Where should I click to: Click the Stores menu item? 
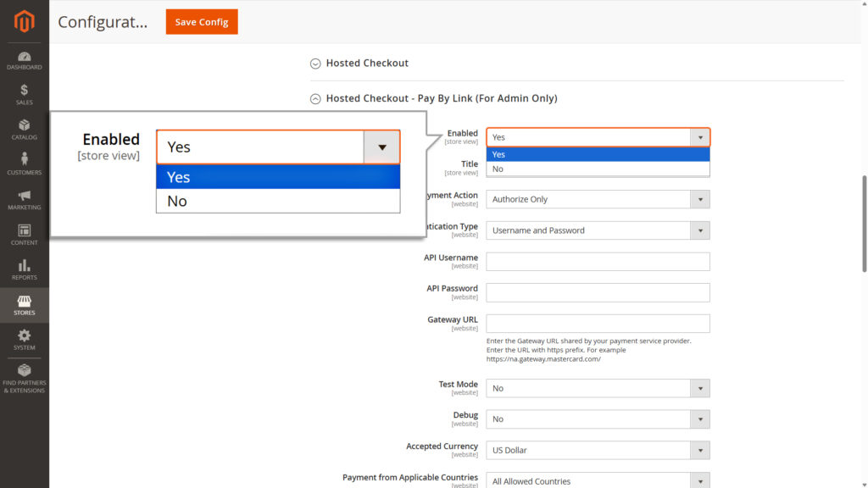pos(24,305)
